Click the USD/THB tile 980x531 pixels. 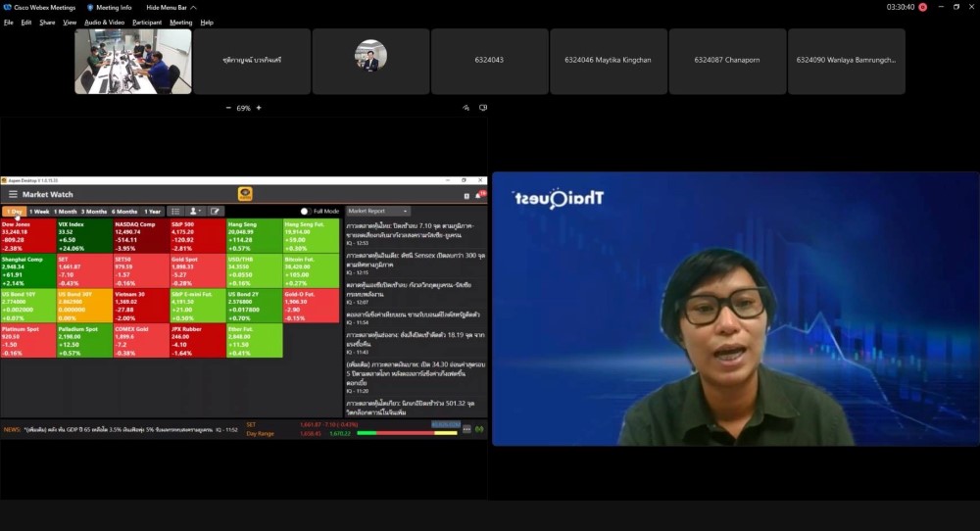tap(255, 270)
